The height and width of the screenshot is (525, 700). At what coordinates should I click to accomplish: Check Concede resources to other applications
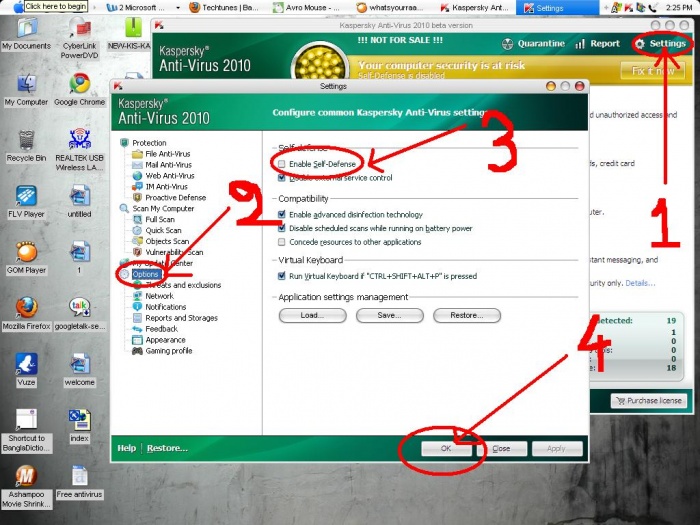[281, 242]
